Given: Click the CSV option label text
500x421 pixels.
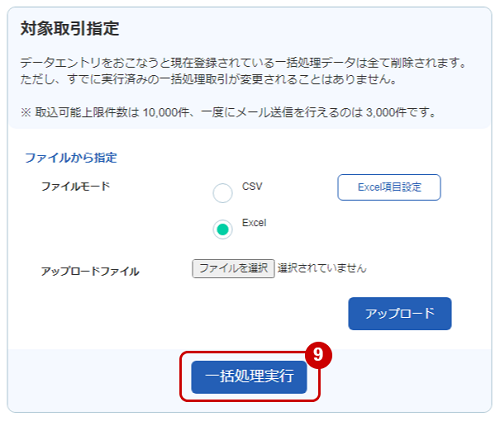Looking at the screenshot, I should [x=252, y=186].
